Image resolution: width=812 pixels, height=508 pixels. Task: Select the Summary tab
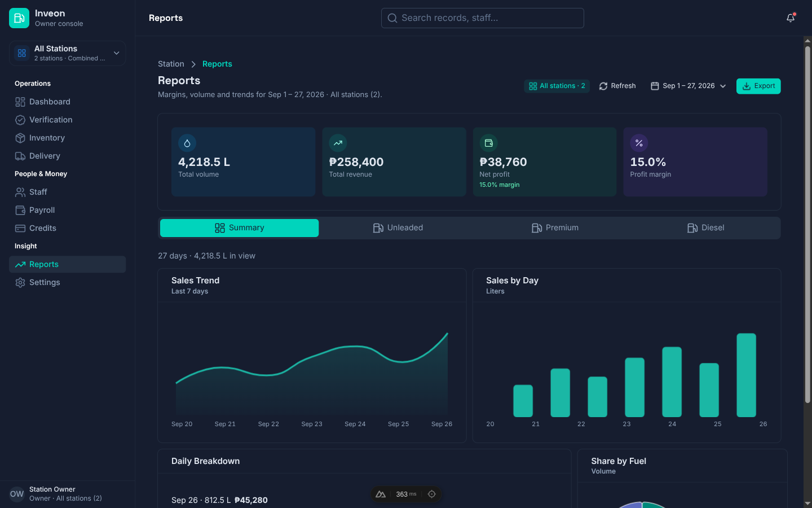pyautogui.click(x=239, y=228)
